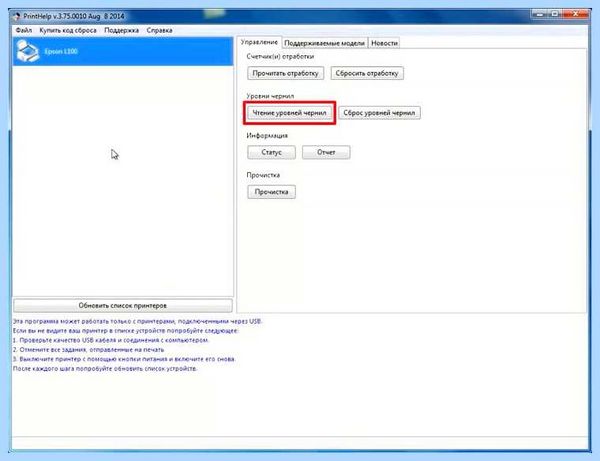Click the Сбросить отработку button
The image size is (600, 461).
(x=367, y=73)
